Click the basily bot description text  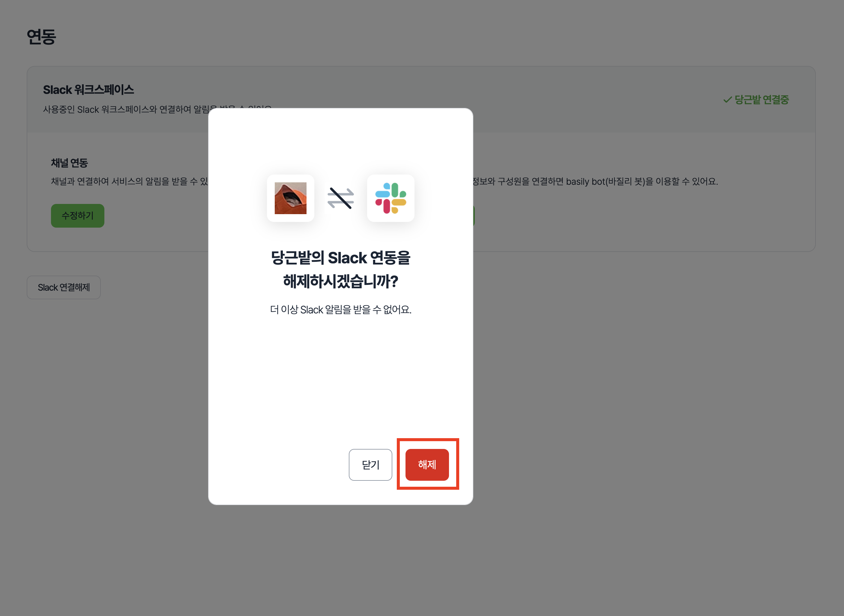(x=595, y=182)
